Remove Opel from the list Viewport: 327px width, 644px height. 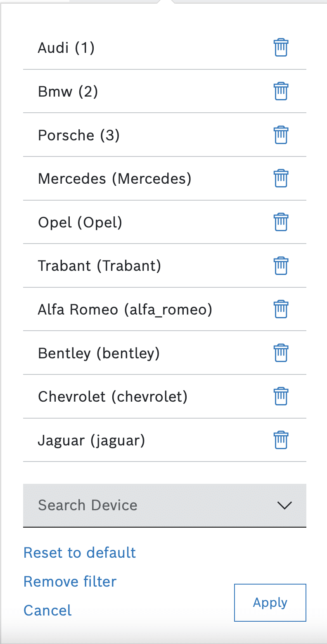tap(281, 222)
